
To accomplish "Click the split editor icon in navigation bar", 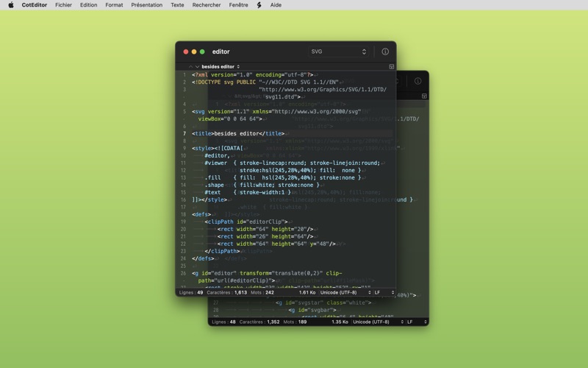I will coord(392,66).
